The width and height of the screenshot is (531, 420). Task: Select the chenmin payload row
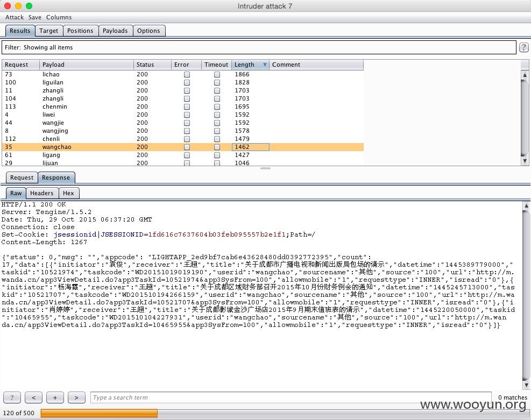(183, 106)
